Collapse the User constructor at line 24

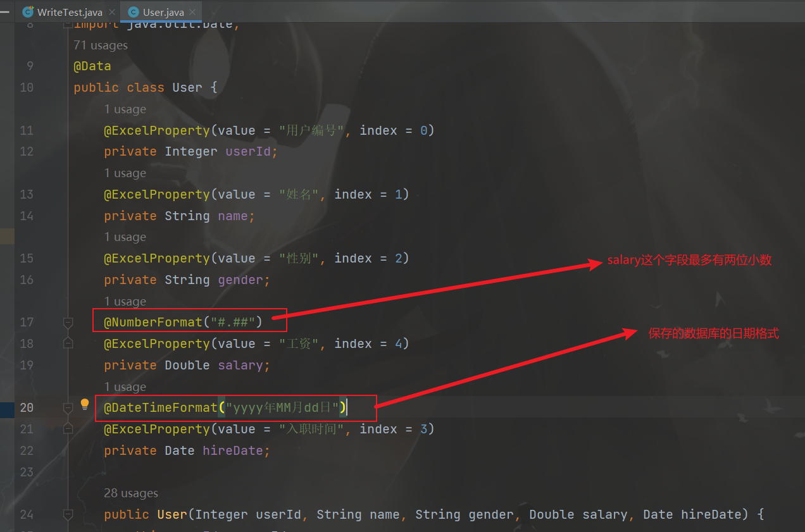(x=68, y=514)
